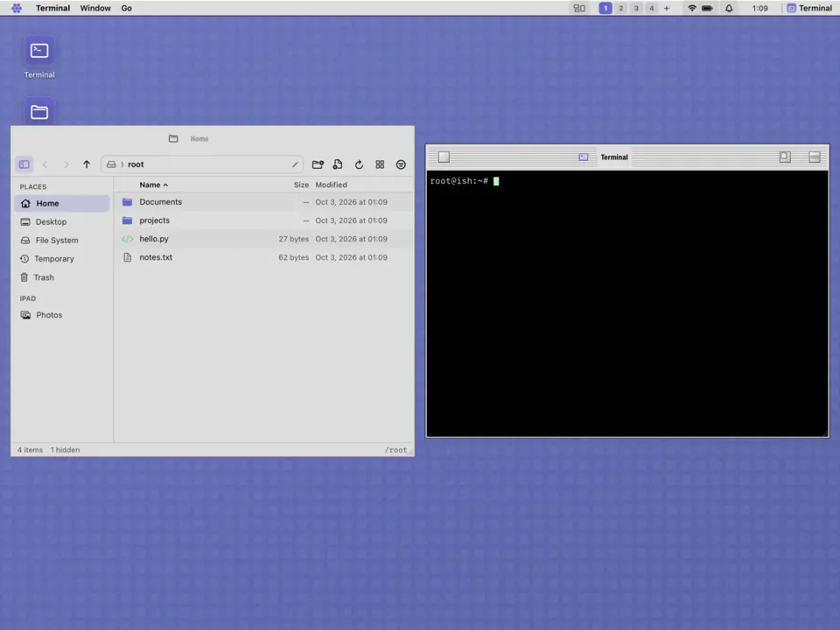840x630 pixels.
Task: Click the 1:09 clock
Action: tap(759, 8)
